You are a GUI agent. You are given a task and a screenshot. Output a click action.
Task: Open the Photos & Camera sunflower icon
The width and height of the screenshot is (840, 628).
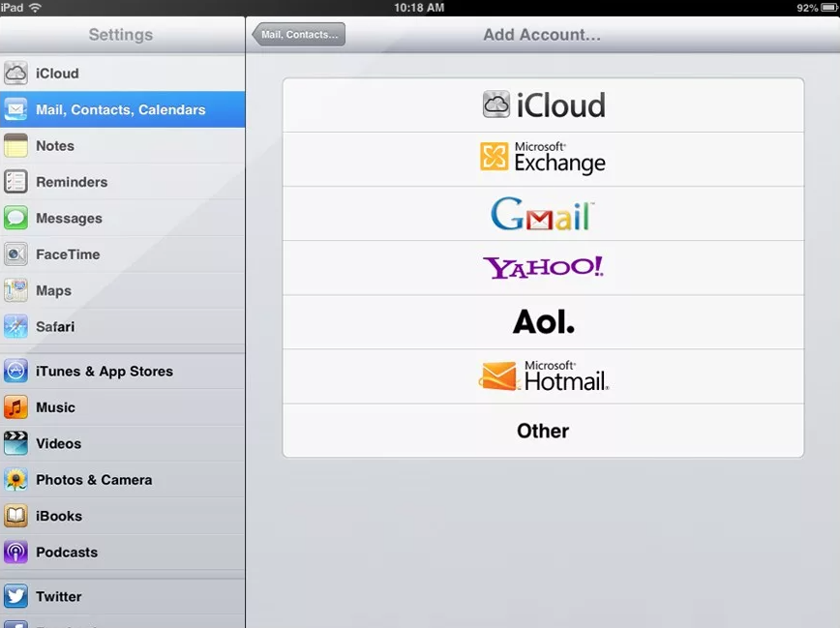[15, 480]
